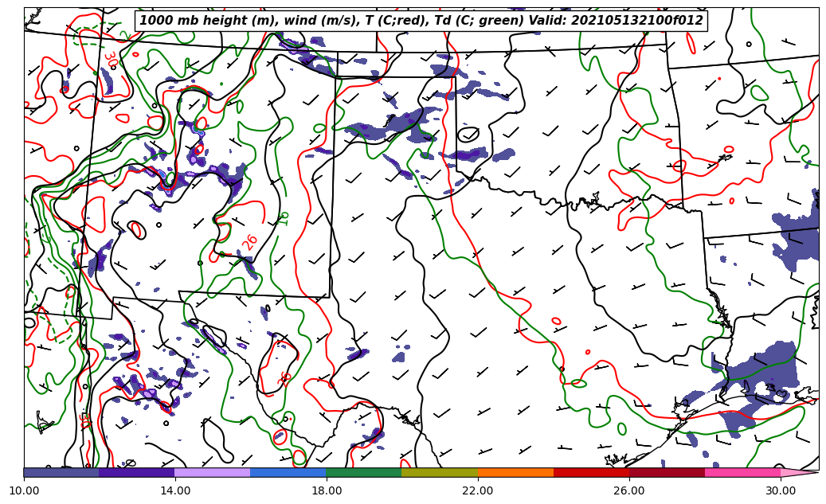Viewport: 826px width, 504px height.
Task: Click the 30.00 colorbar tick label
Action: pyautogui.click(x=781, y=490)
